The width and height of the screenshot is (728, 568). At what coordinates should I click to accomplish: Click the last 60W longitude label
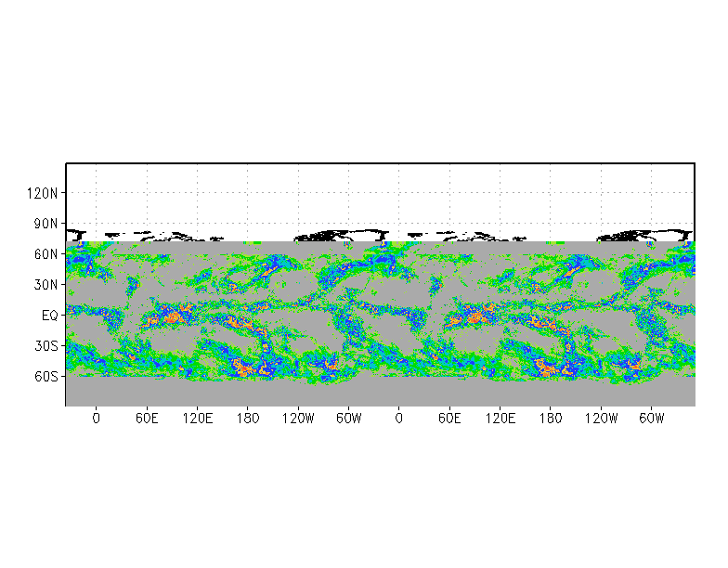(652, 419)
